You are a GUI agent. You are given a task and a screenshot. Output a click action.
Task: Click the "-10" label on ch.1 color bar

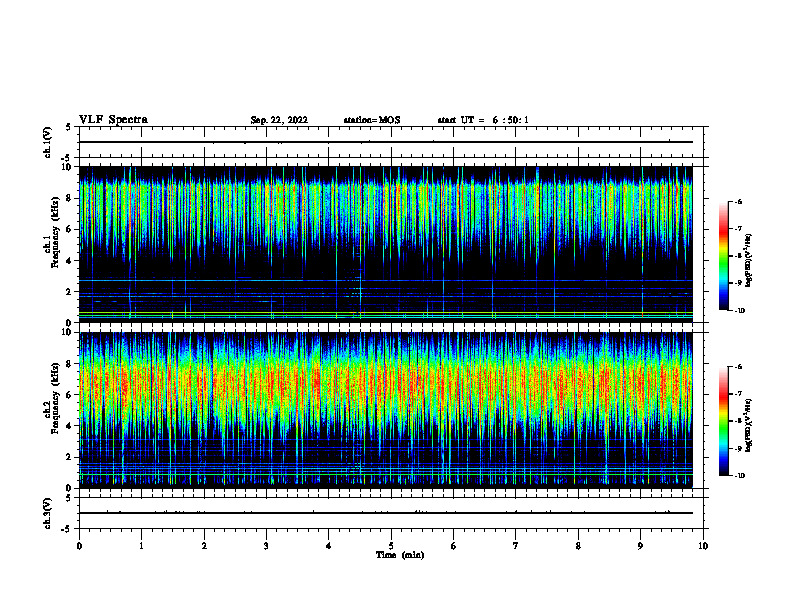[x=740, y=311]
